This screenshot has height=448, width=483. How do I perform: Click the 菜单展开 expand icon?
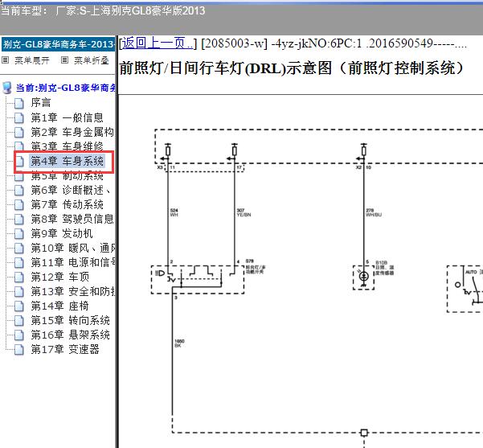tap(6, 60)
